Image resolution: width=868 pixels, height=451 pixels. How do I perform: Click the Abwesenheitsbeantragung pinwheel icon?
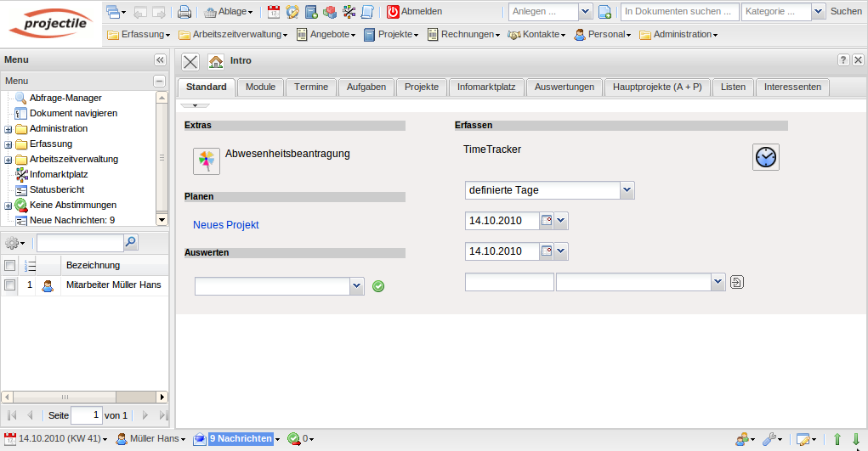(207, 161)
